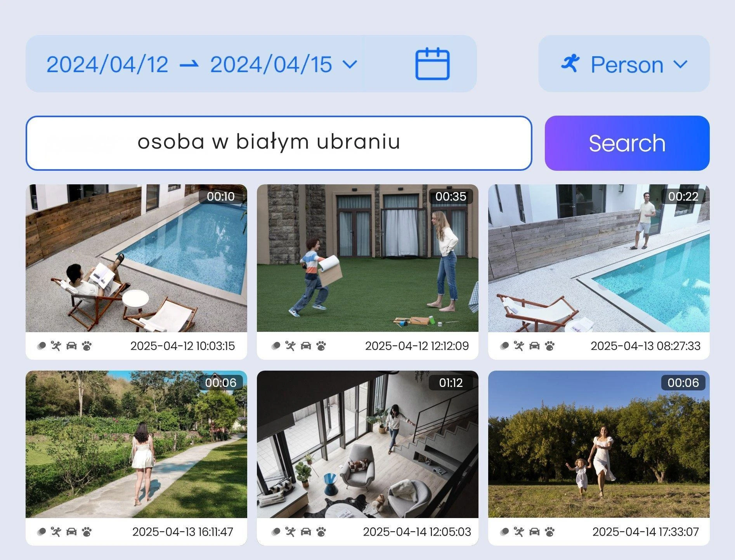Image resolution: width=735 pixels, height=560 pixels.
Task: Click motion dot icon under 16:11:47 clip
Action: click(41, 532)
